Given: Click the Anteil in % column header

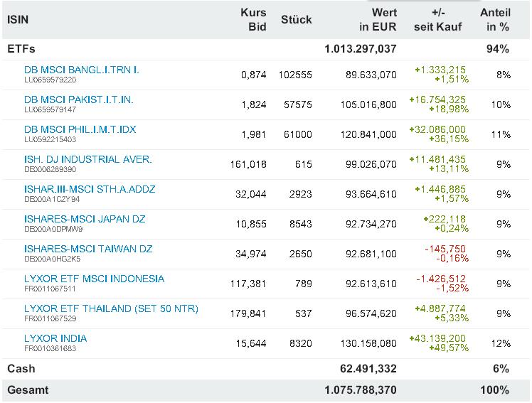Looking at the screenshot, I should coord(496,20).
